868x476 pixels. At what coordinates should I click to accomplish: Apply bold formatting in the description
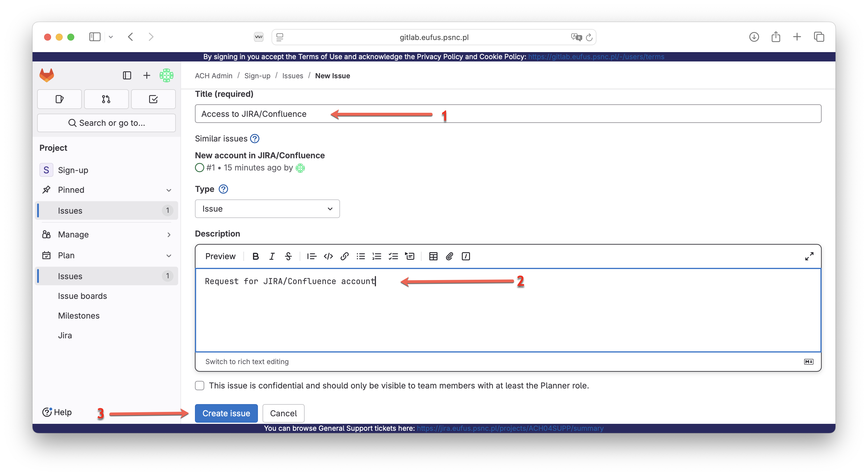[256, 257]
